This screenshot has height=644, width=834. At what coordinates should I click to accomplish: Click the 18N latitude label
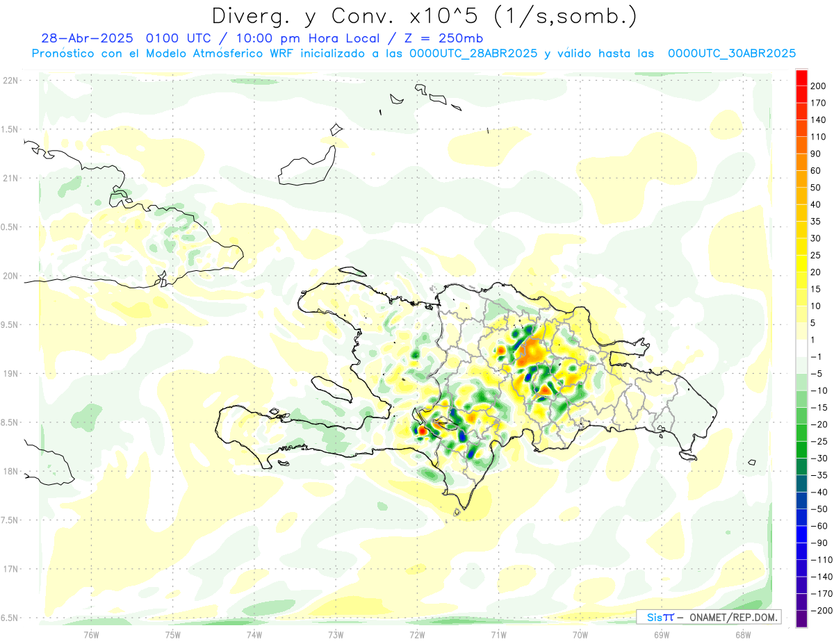[x=10, y=471]
